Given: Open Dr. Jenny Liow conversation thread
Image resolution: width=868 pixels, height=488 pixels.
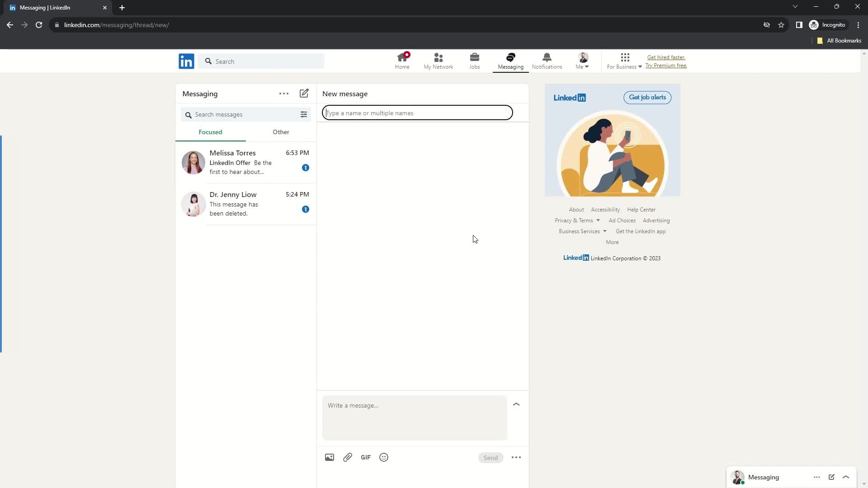Looking at the screenshot, I should [245, 203].
